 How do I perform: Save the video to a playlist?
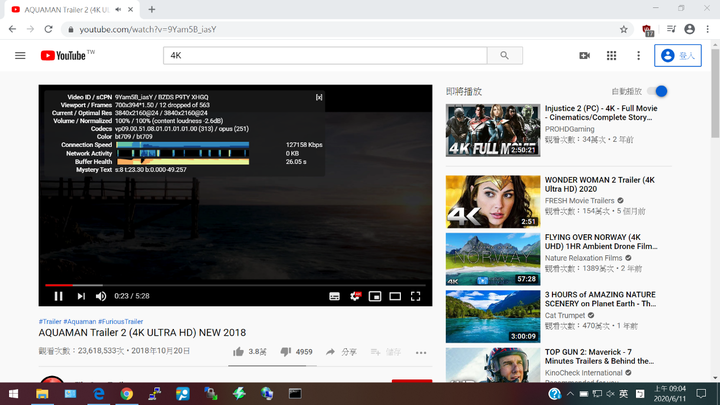[386, 352]
